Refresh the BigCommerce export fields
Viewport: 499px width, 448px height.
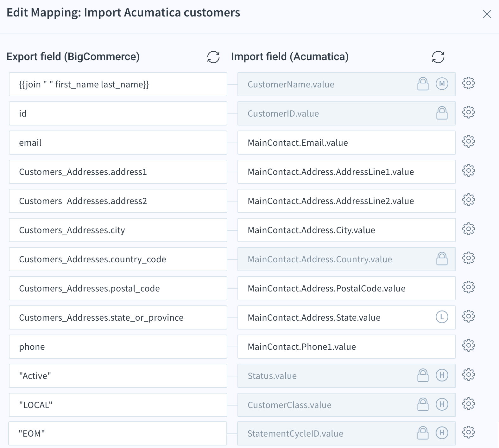[x=213, y=57]
